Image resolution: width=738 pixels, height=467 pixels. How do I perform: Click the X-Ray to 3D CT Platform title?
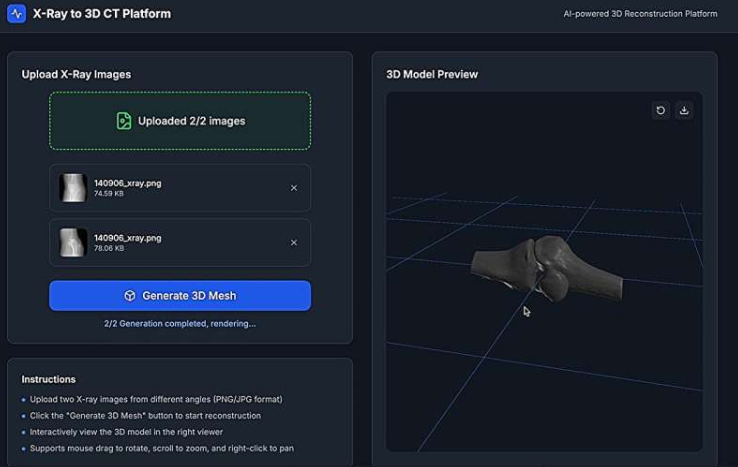102,14
